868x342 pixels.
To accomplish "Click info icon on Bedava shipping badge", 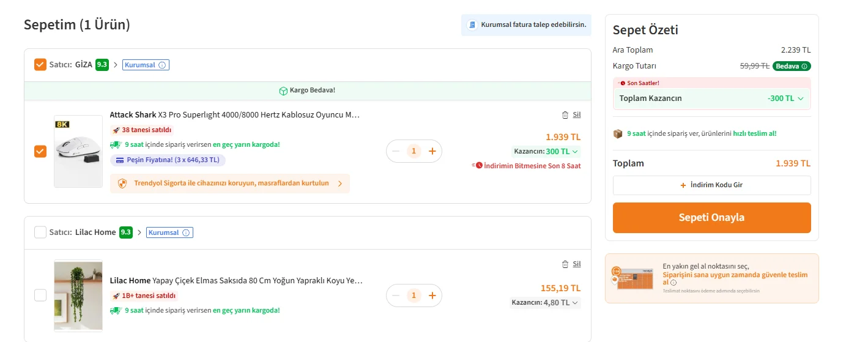I will coord(804,66).
